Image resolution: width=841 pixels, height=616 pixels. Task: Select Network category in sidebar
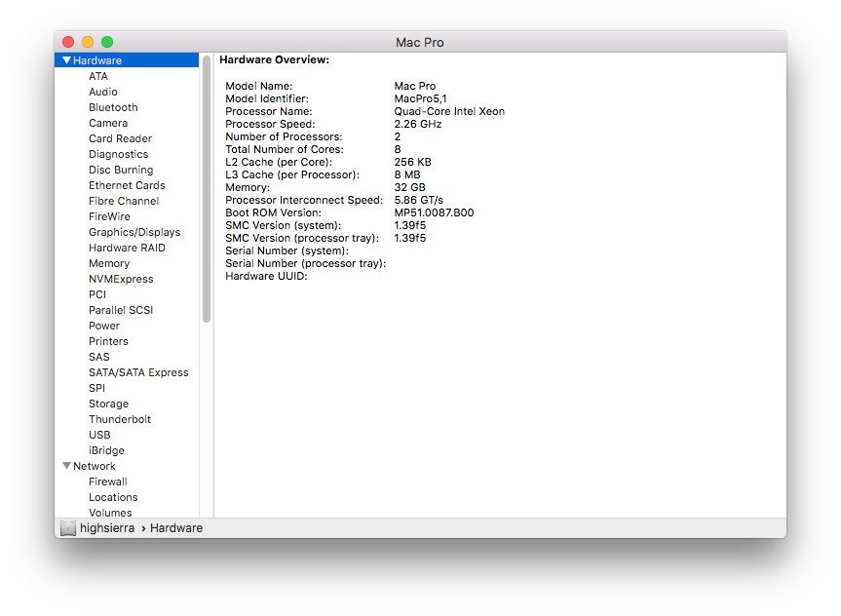point(94,466)
